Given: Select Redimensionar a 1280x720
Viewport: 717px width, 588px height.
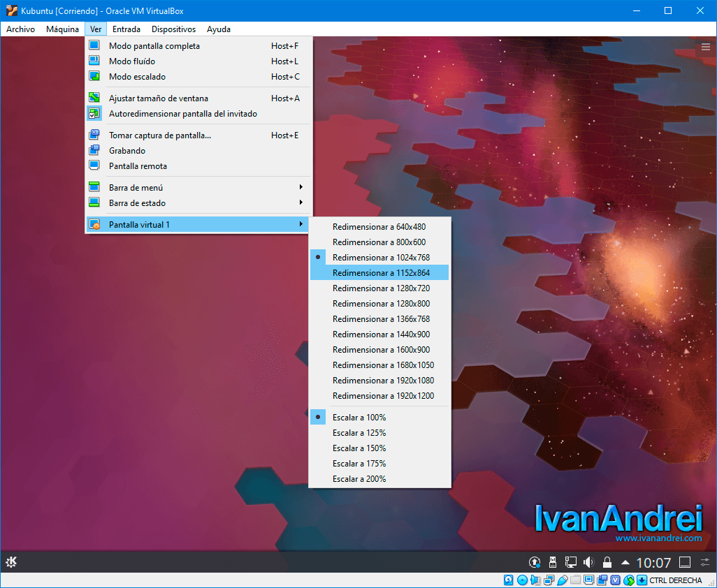Looking at the screenshot, I should coord(379,288).
